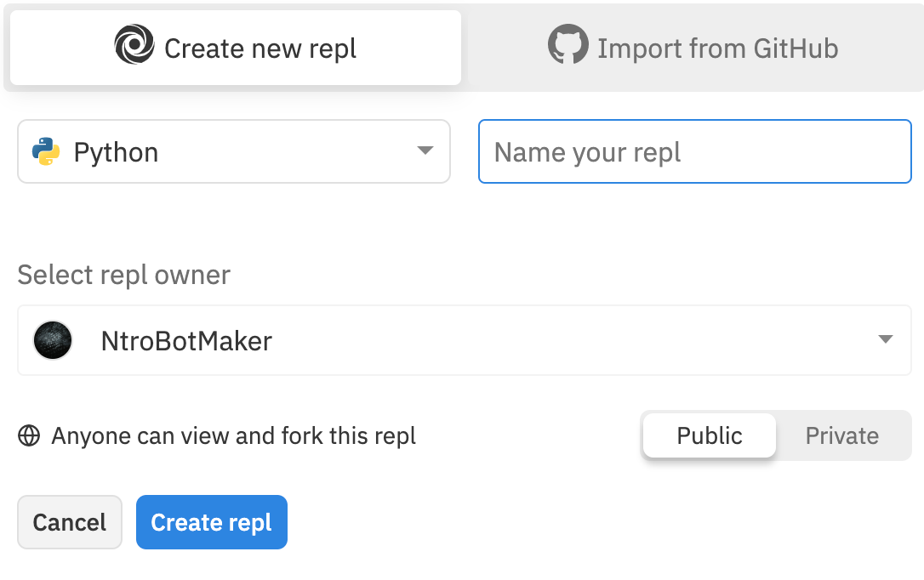Image resolution: width=924 pixels, height=580 pixels.
Task: Click the Select repl owner label
Action: pos(124,275)
